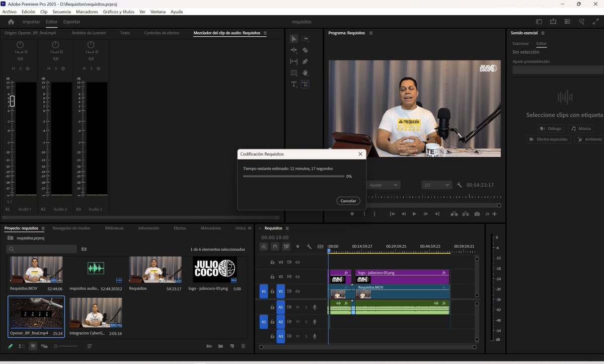Screen dimensions: 604x364
Task: Toggle linked selection in timeline
Action: (286, 247)
